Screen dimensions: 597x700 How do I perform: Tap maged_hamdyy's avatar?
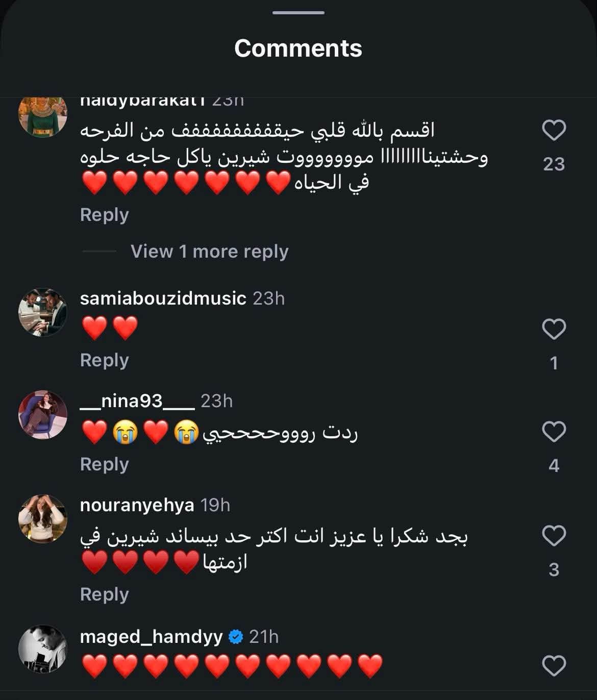coord(43,649)
